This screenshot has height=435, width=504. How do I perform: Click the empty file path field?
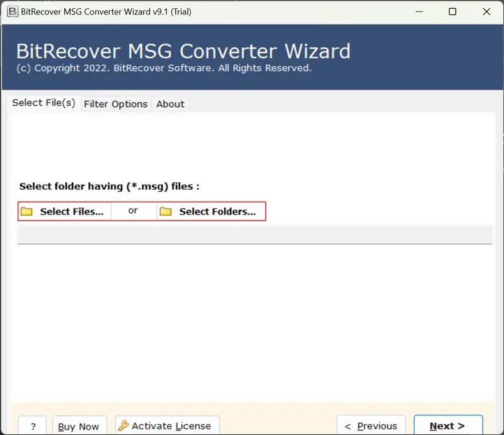tap(255, 235)
